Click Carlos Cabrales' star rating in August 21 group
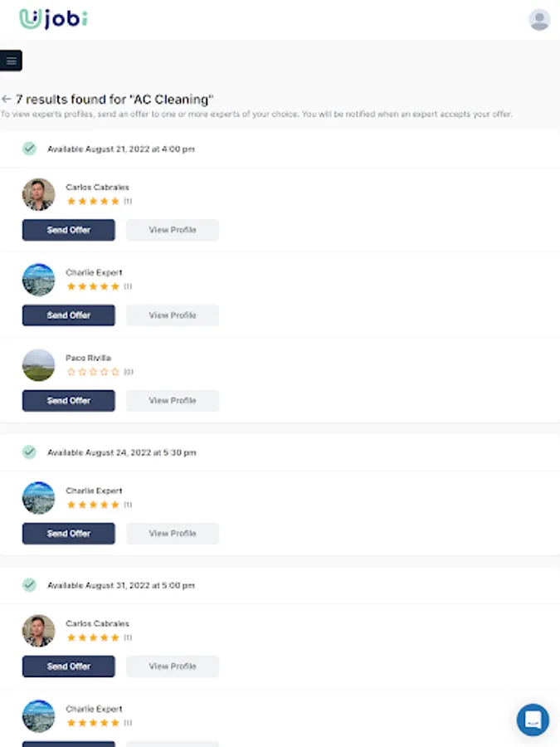The height and width of the screenshot is (747, 560). [x=93, y=202]
